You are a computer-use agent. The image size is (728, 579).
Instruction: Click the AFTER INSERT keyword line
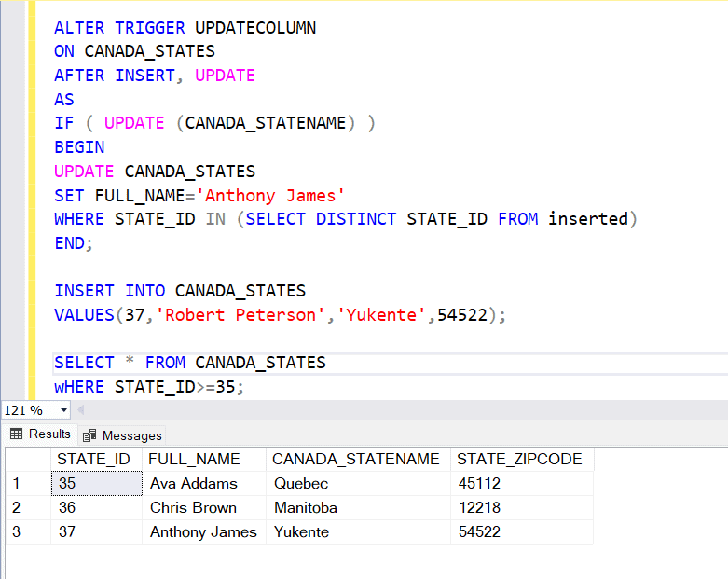point(155,76)
